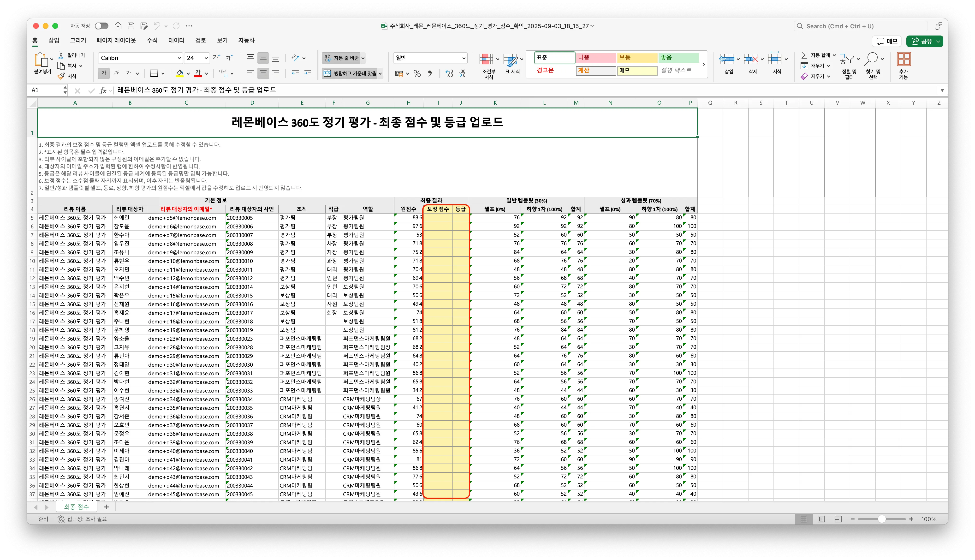975x560 pixels.
Task: Click the percent style icon
Action: pos(417,73)
